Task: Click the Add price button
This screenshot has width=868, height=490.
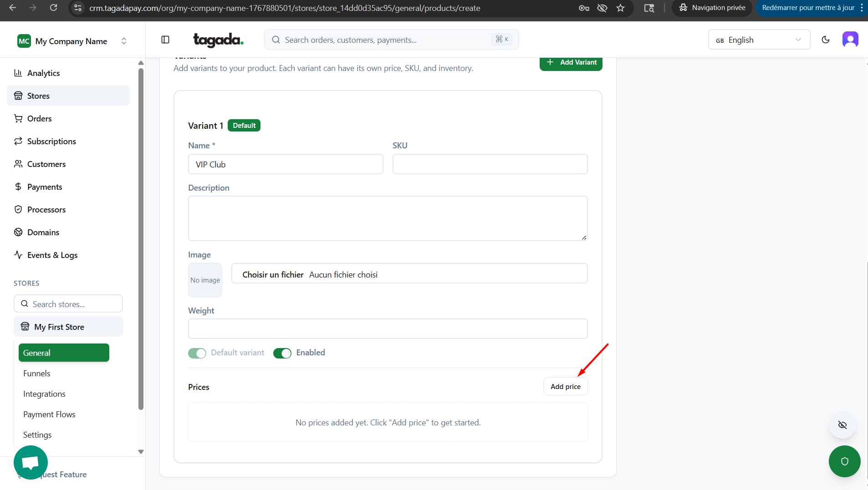Action: pyautogui.click(x=565, y=387)
